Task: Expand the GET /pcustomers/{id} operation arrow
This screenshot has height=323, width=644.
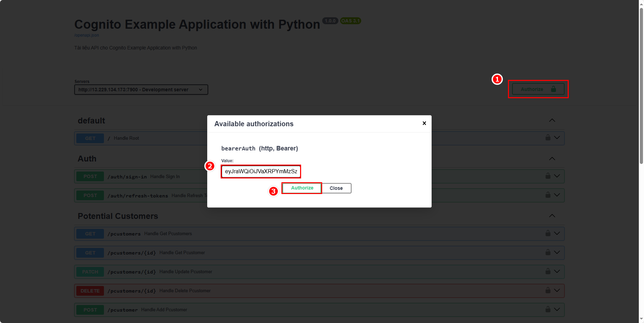Action: [x=557, y=252]
